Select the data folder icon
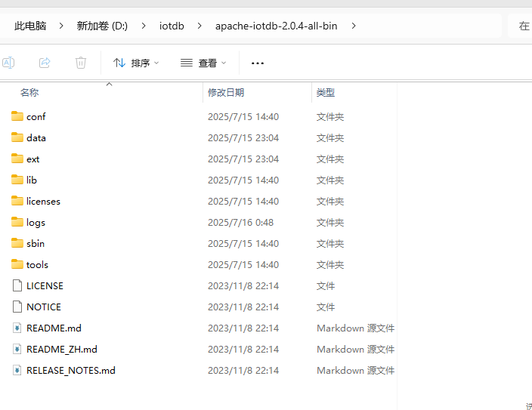Viewport: 532px width, 410px height. [x=17, y=137]
